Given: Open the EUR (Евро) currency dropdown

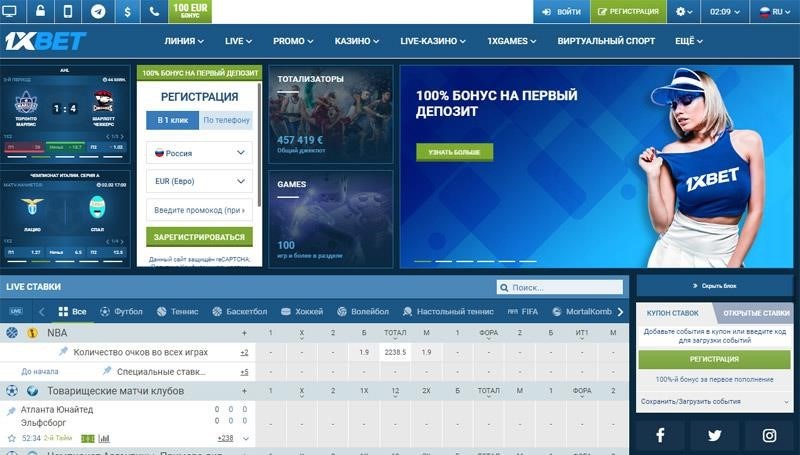Looking at the screenshot, I should pos(199,181).
